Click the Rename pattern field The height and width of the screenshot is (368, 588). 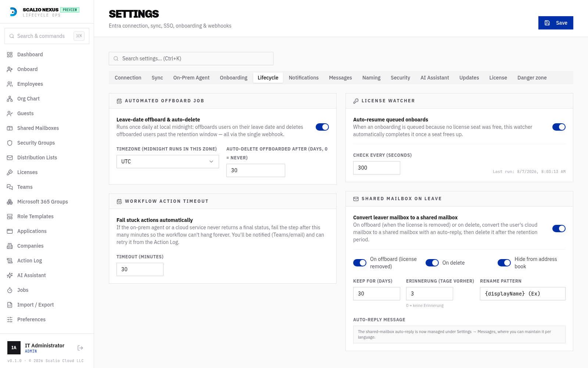(523, 294)
